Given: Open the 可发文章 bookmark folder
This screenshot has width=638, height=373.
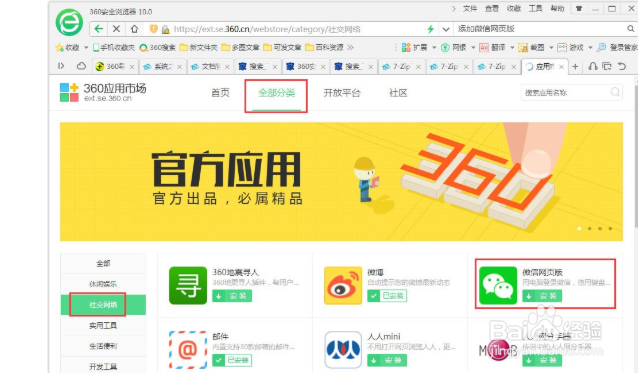Looking at the screenshot, I should [x=282, y=48].
